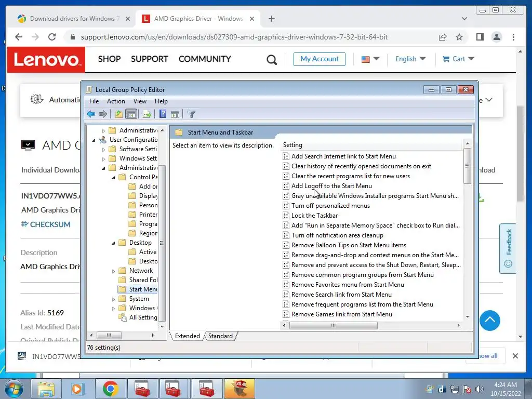Expand System tree node
Image resolution: width=532 pixels, height=399 pixels.
click(113, 299)
